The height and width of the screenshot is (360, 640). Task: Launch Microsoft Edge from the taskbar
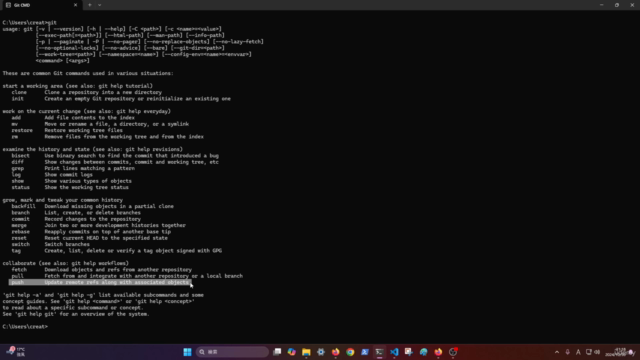click(423, 352)
